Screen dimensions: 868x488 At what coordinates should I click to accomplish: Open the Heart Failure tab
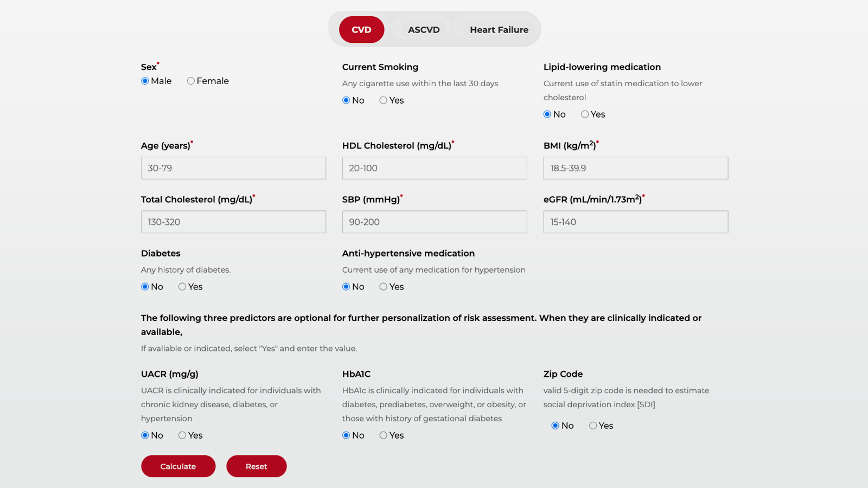pyautogui.click(x=499, y=30)
